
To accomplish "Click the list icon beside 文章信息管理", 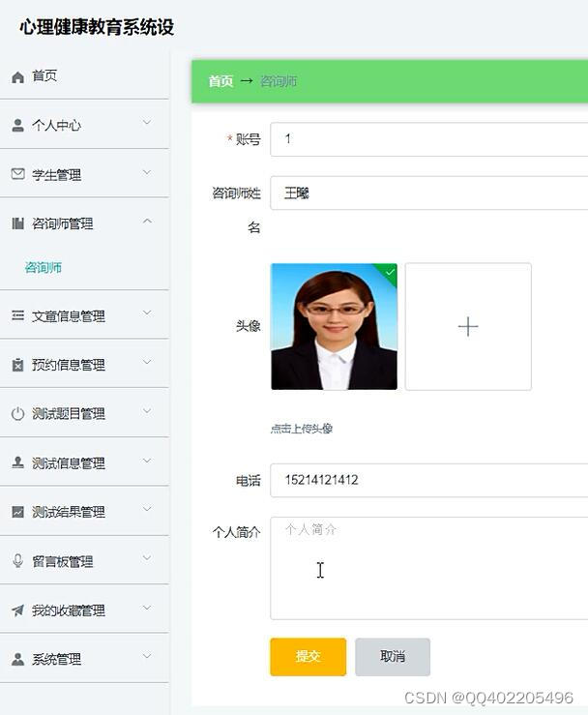I will pyautogui.click(x=17, y=315).
